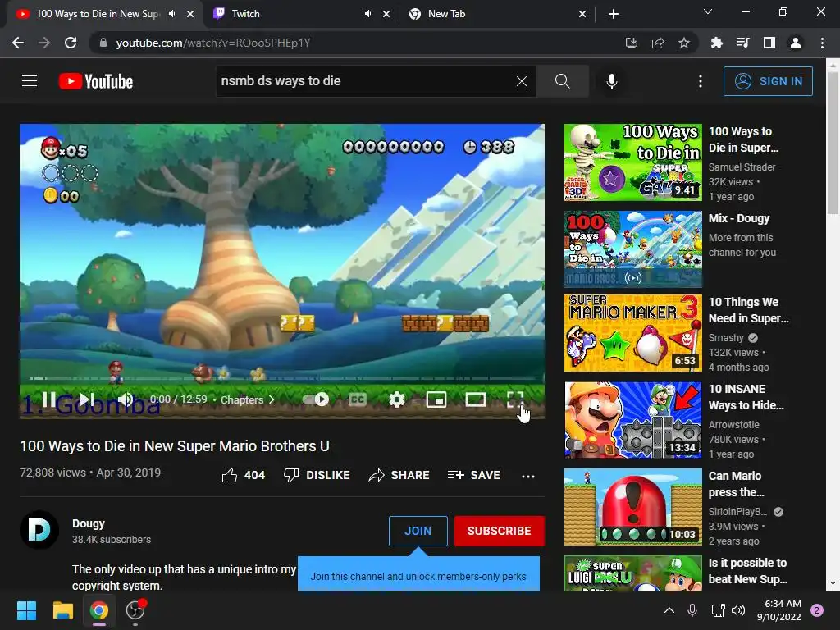Pause the video with the pause button
840x630 pixels.
click(x=48, y=399)
